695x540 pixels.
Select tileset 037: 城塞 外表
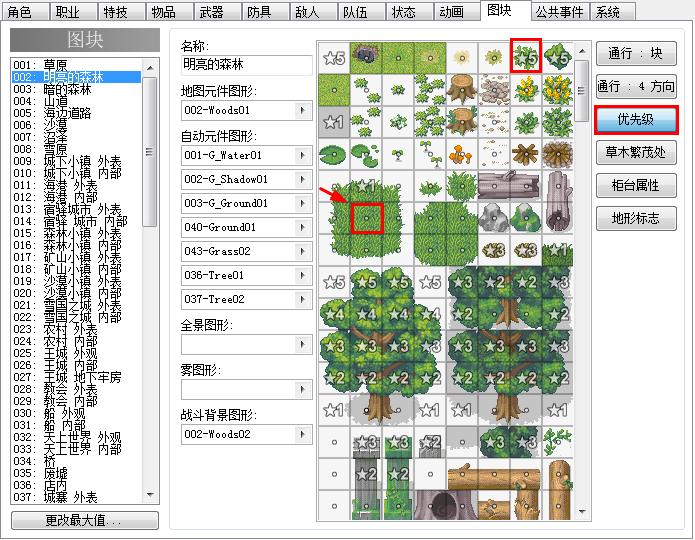click(76, 497)
